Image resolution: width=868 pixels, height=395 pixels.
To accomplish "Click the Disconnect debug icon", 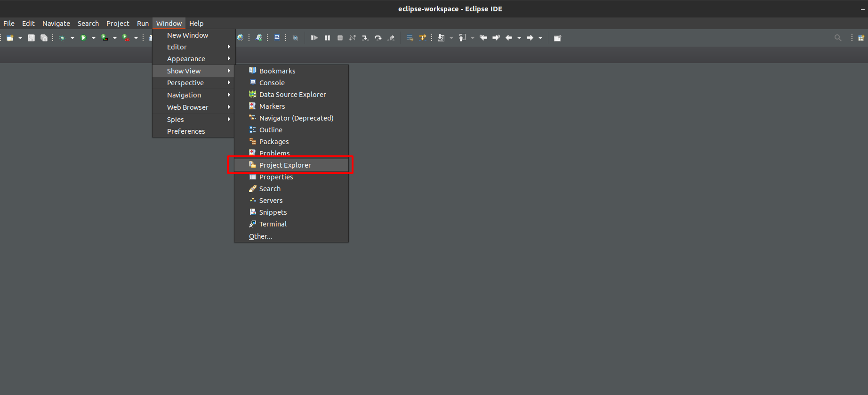I will 353,38.
